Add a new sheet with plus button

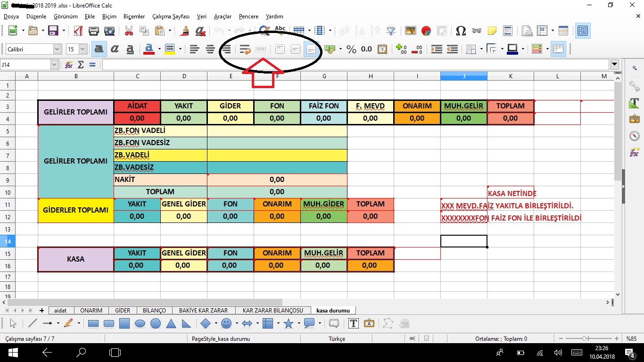click(41, 311)
